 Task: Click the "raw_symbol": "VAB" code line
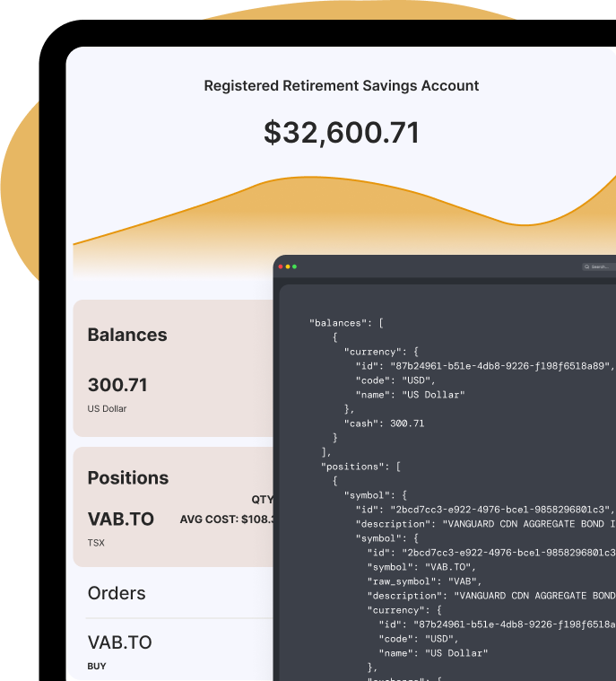click(x=424, y=581)
